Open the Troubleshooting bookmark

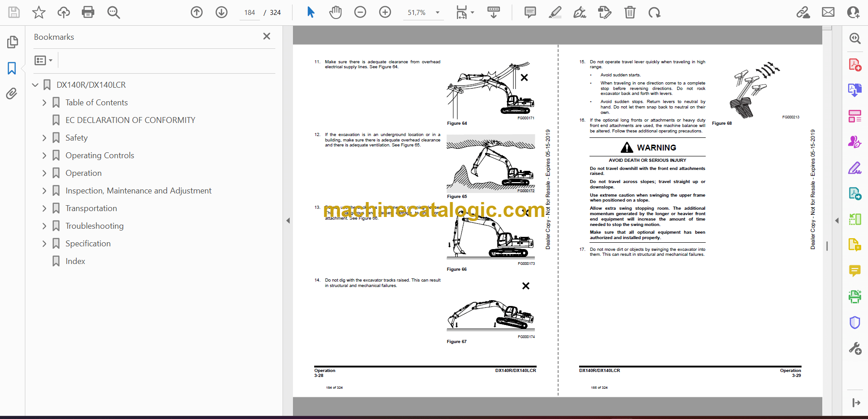point(94,226)
